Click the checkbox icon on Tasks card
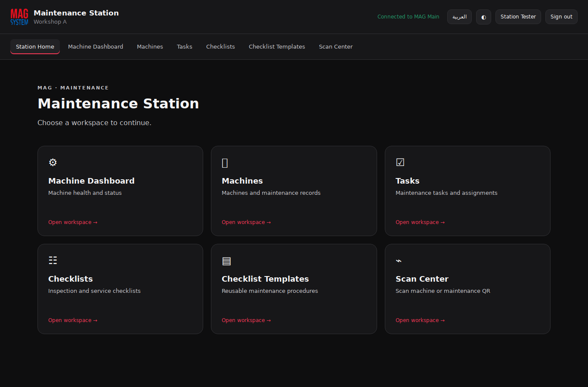 coord(400,162)
